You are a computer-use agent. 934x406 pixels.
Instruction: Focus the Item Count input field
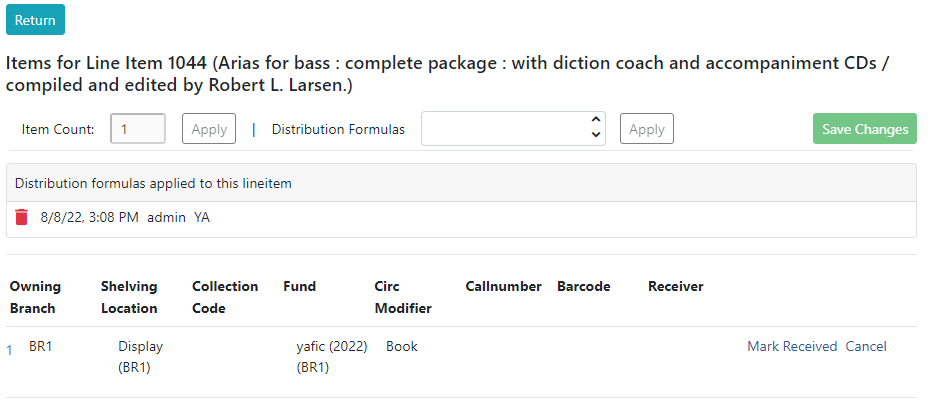point(138,129)
